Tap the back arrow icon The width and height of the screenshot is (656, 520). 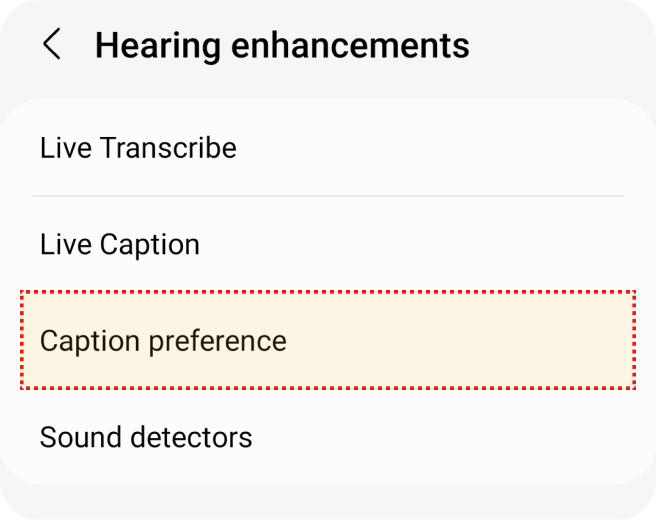tap(52, 45)
